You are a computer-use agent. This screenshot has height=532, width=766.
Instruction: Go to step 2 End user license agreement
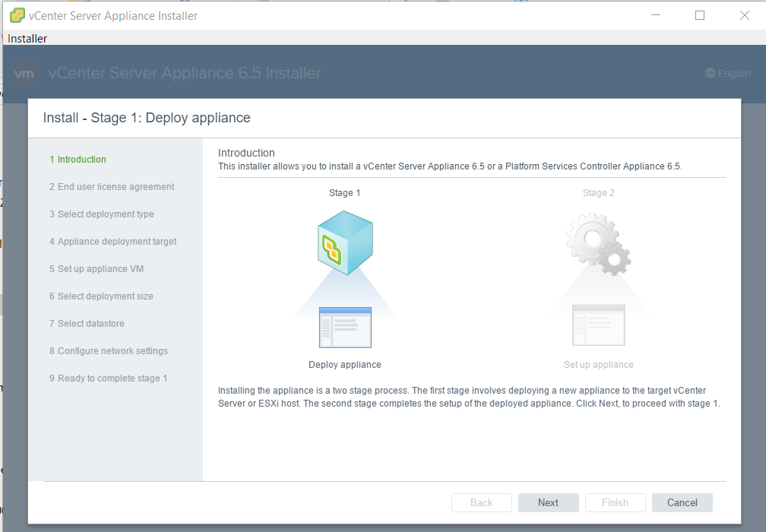coord(112,187)
